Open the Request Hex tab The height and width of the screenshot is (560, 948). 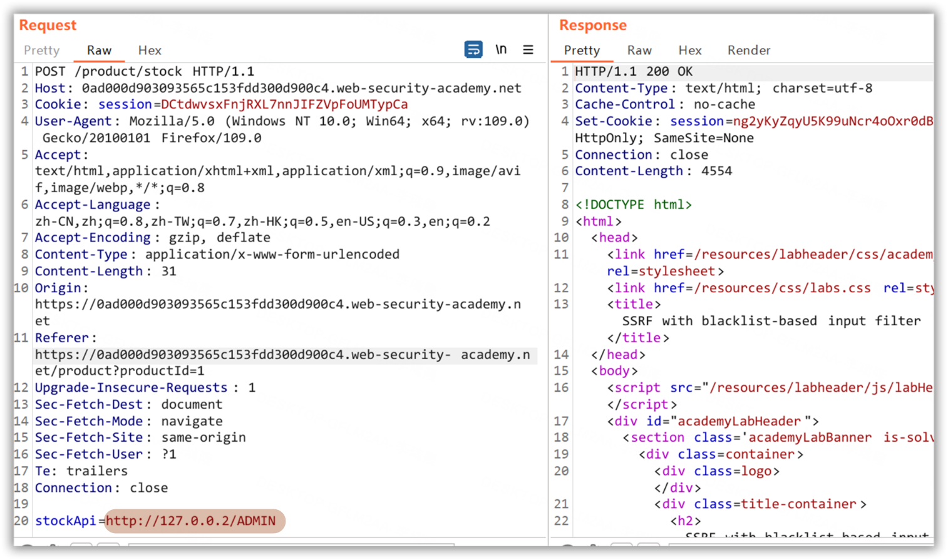pos(150,50)
